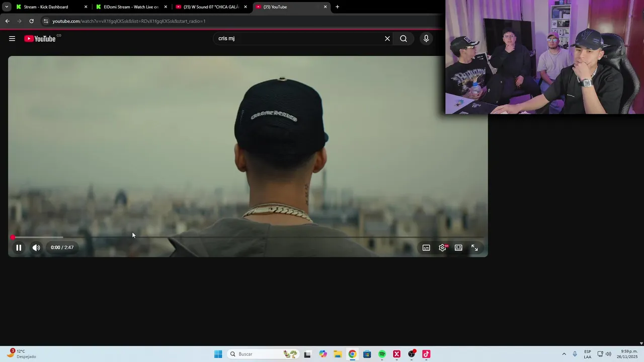Clear the search query with the X

pyautogui.click(x=387, y=39)
